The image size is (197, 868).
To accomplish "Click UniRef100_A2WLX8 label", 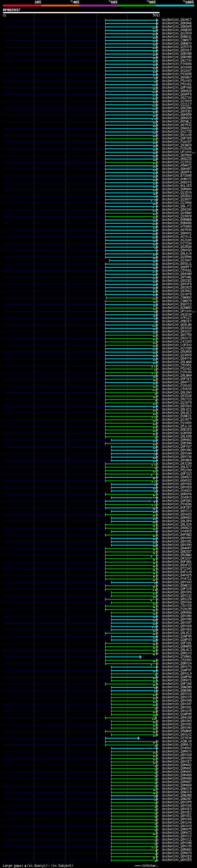I will click(x=177, y=741).
